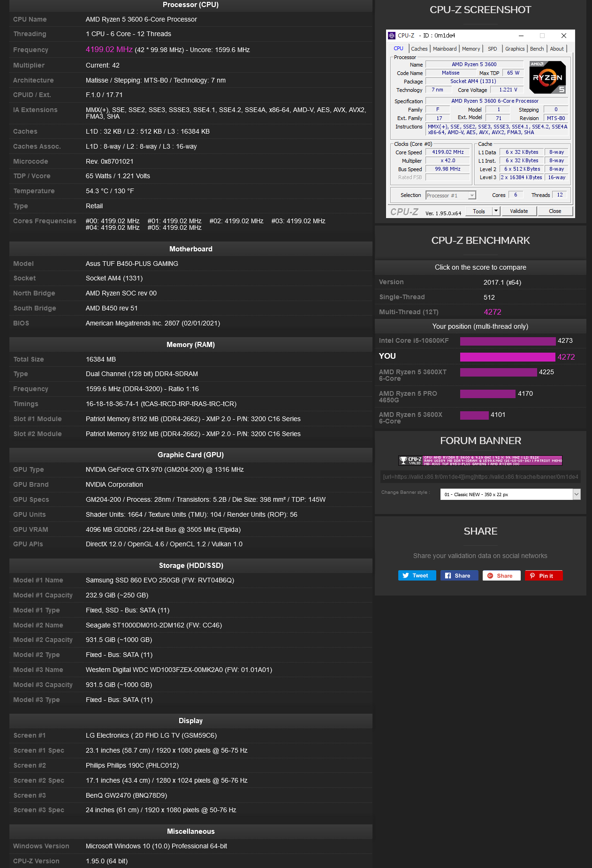Screen dimensions: 592x868
Task: Click '4096 MB GDDR5' GPU VRAM value
Action: pyautogui.click(x=163, y=529)
